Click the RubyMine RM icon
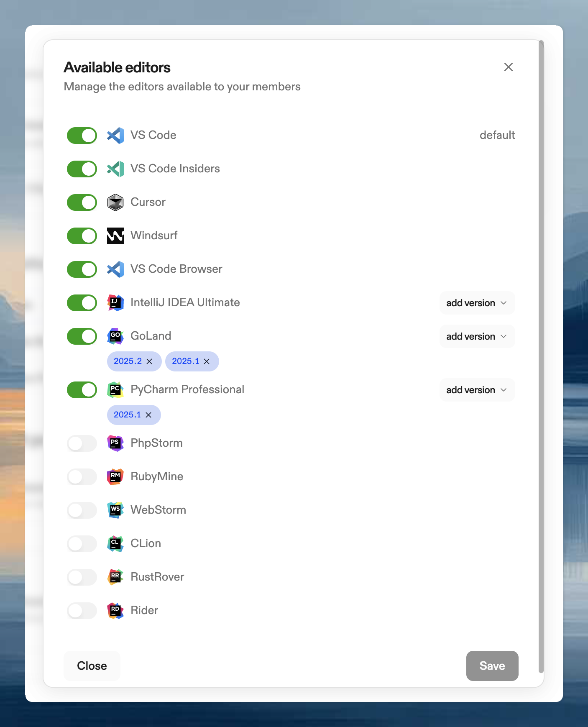This screenshot has width=588, height=727. click(x=115, y=477)
